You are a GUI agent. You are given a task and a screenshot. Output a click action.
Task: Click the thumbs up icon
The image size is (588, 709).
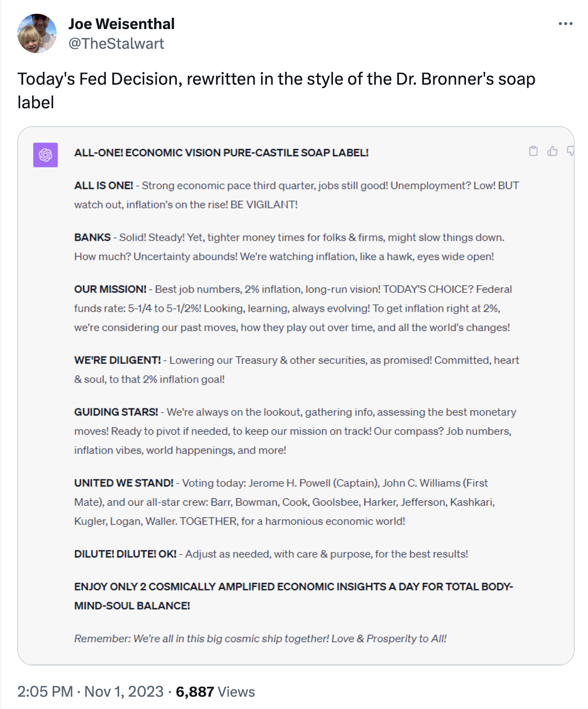point(553,151)
